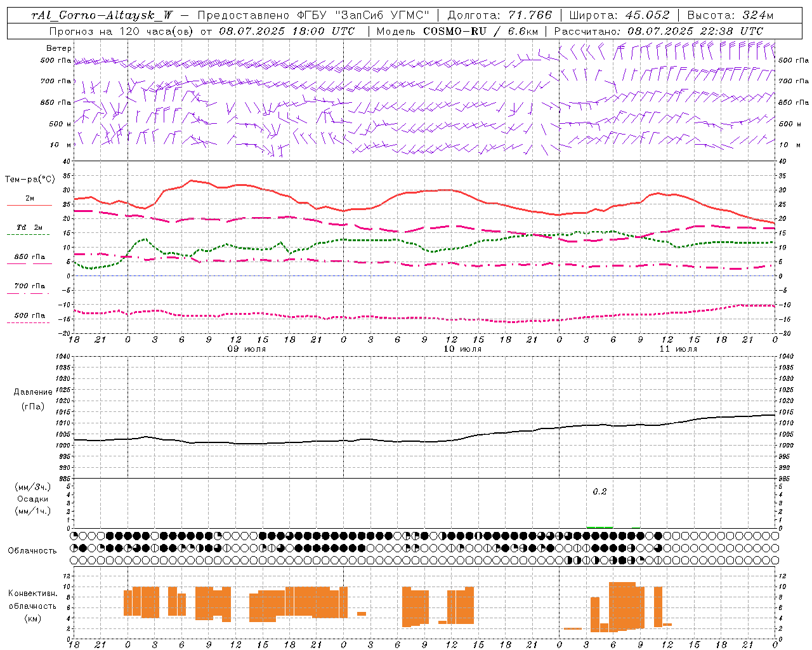Viewport: 812px width, 650px height.
Task: Click the '(км)' unit under convective cloudiness
Action: [x=33, y=618]
